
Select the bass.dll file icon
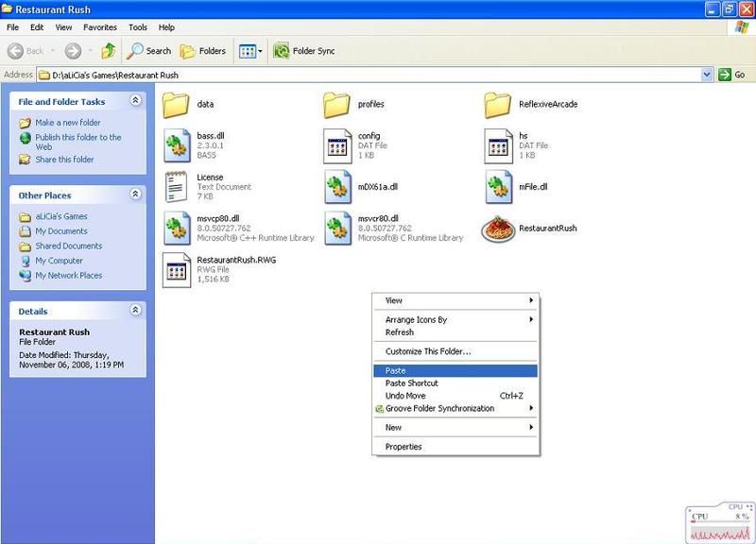point(178,145)
